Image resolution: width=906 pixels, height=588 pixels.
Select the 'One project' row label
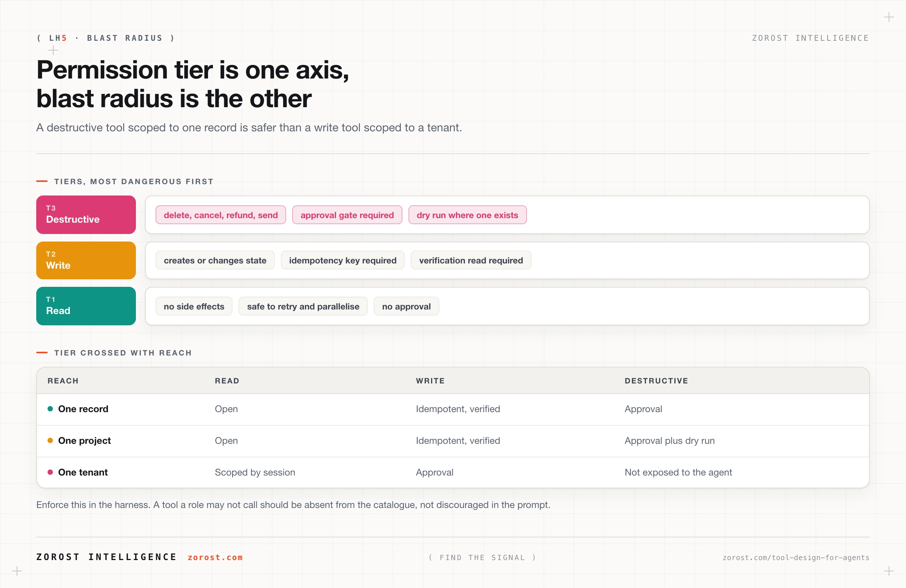coord(85,440)
